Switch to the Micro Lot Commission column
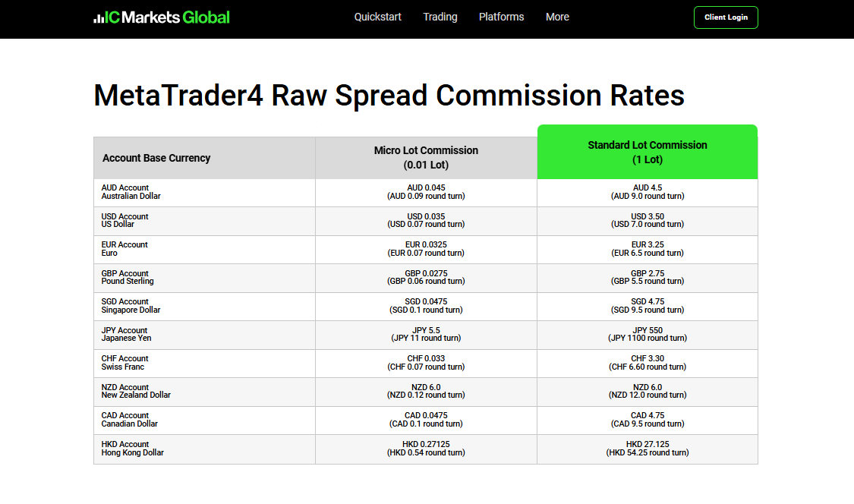854x504 pixels. click(x=426, y=157)
